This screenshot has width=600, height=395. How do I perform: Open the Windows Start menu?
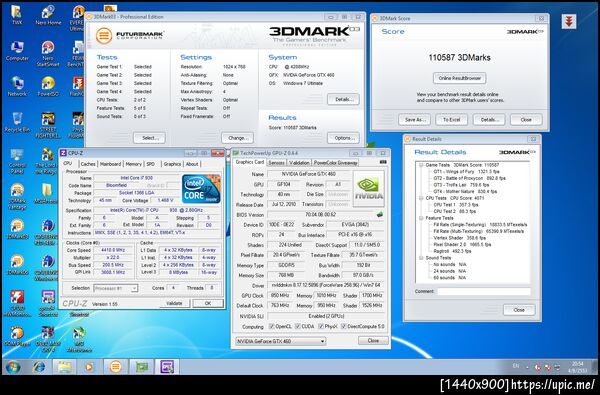point(13,367)
